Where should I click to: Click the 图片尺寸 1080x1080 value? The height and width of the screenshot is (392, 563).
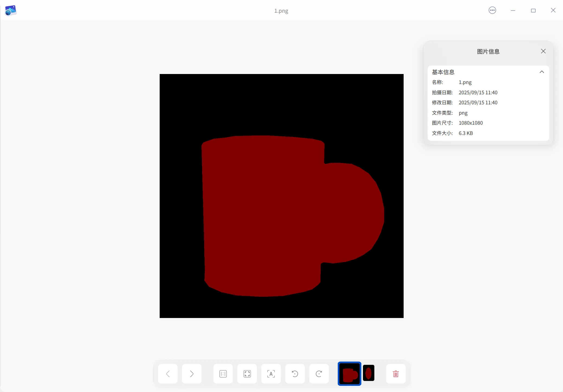pos(471,123)
